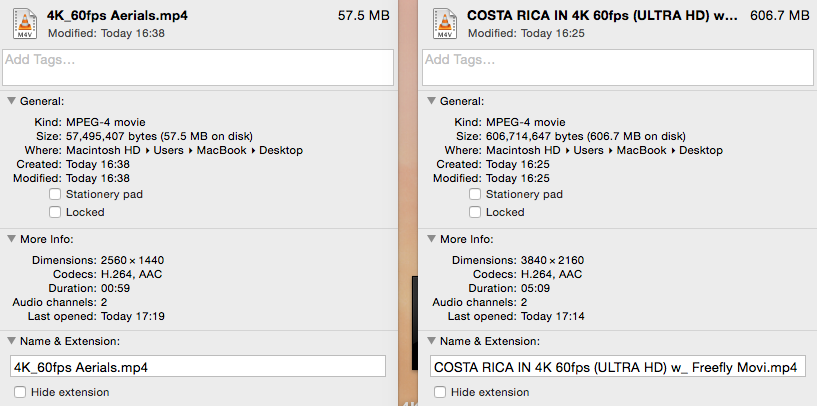Viewport: 817px width, 406px height.
Task: Collapse More Info section in the left panel
Action: pyautogui.click(x=11, y=239)
